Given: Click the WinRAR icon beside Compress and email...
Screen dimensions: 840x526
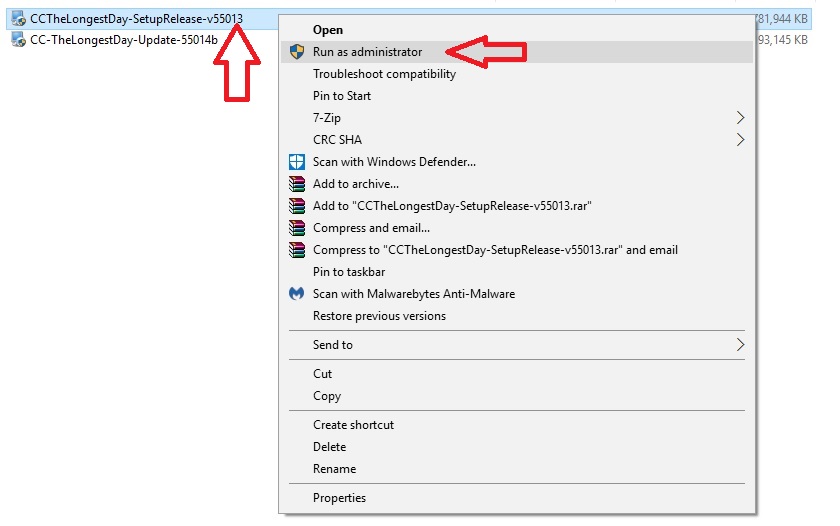Looking at the screenshot, I should [296, 228].
